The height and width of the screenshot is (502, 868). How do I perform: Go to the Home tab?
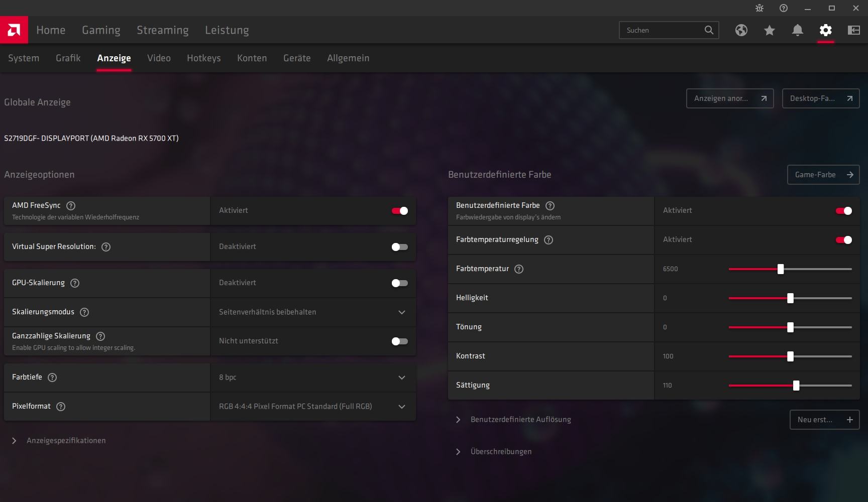pos(51,30)
